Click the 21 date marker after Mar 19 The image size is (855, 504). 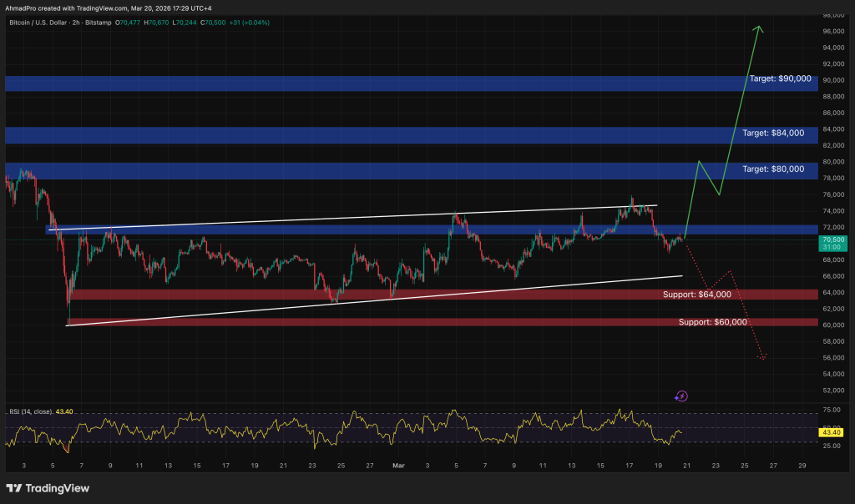click(685, 465)
